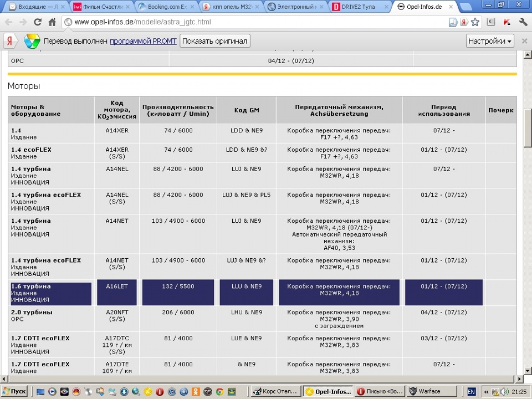
Task: Click the address bar URL field
Action: pyautogui.click(x=258, y=22)
